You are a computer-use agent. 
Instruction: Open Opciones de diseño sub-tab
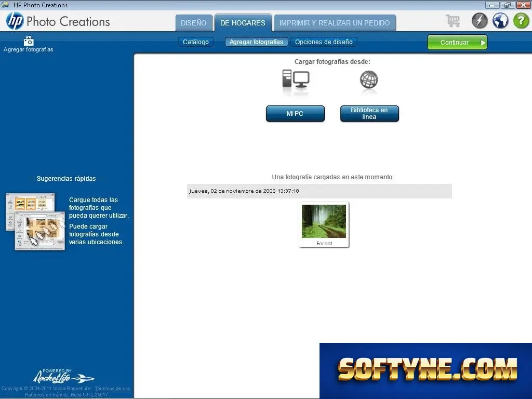click(324, 42)
